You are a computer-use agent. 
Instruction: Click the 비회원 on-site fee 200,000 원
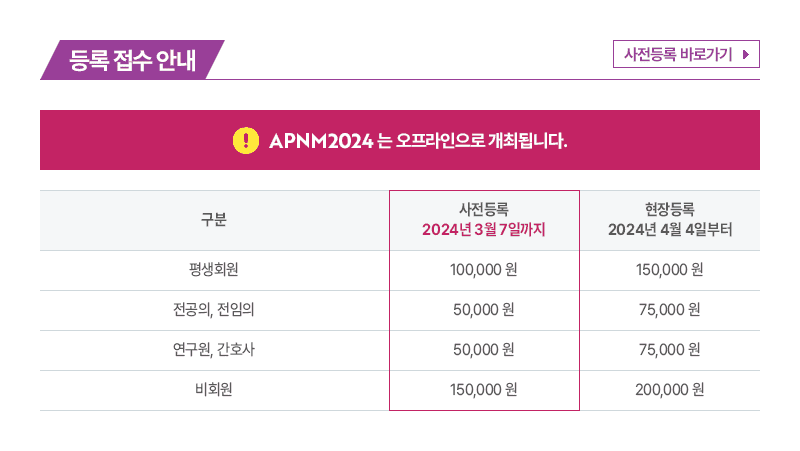[670, 390]
